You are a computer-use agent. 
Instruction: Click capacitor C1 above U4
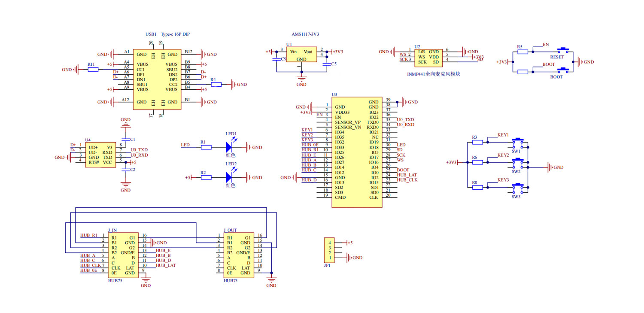pyautogui.click(x=126, y=140)
